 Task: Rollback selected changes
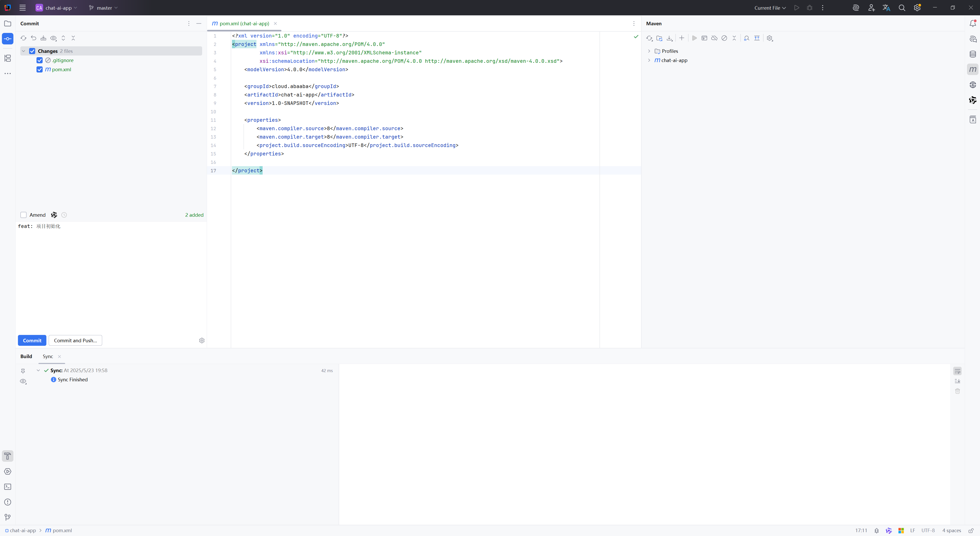[33, 38]
